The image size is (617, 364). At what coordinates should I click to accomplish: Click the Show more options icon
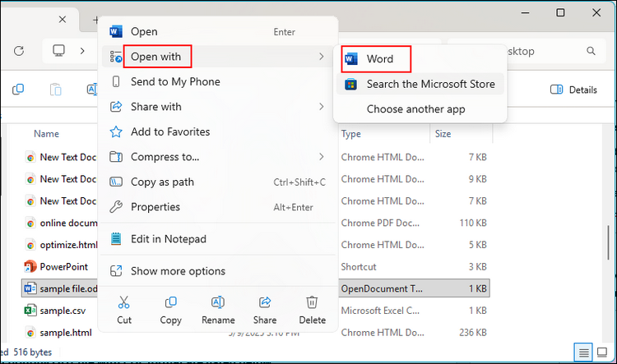(x=116, y=271)
